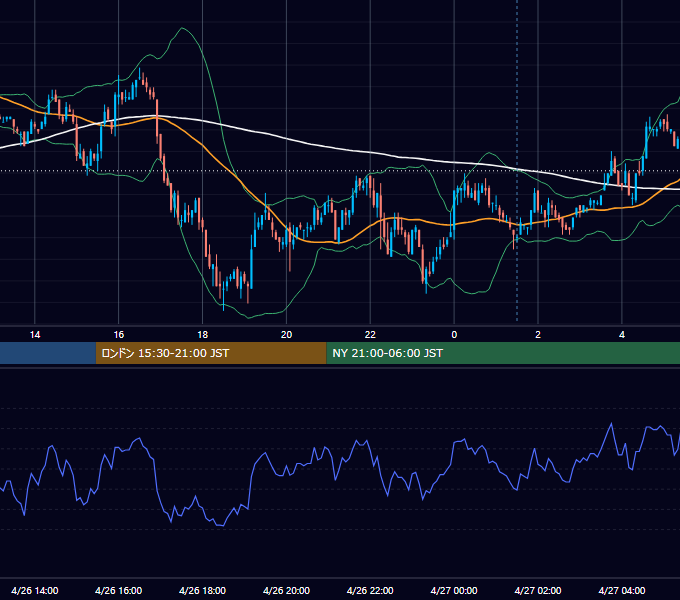Click the 4/27 02:00 date label

[x=538, y=590]
